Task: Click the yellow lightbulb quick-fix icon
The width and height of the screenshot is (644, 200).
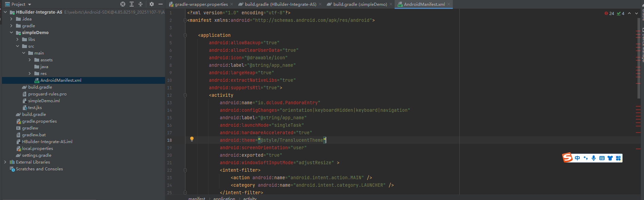Action: coord(192,139)
